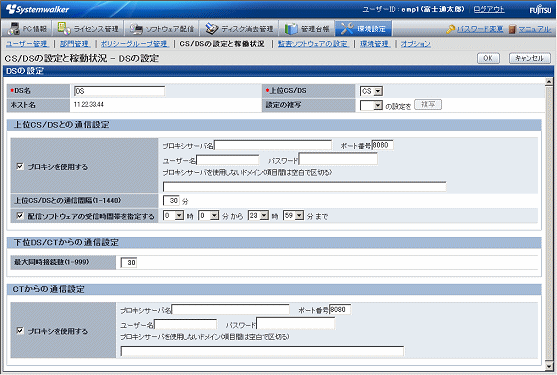The height and width of the screenshot is (375, 557).
Task: Click the Fujitsu logo
Action: [540, 10]
